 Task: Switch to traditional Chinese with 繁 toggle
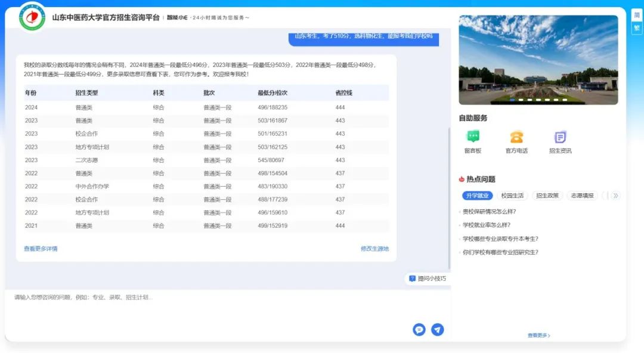(x=636, y=27)
